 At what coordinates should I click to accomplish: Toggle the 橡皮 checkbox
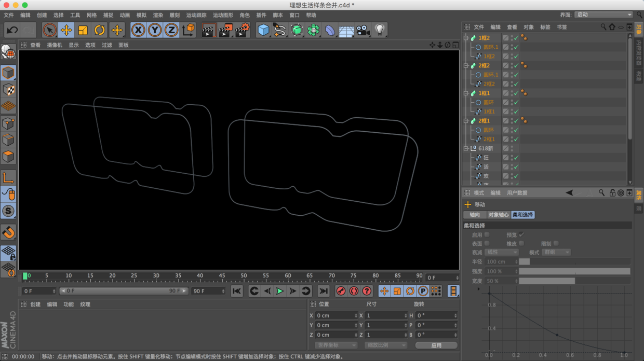point(521,243)
